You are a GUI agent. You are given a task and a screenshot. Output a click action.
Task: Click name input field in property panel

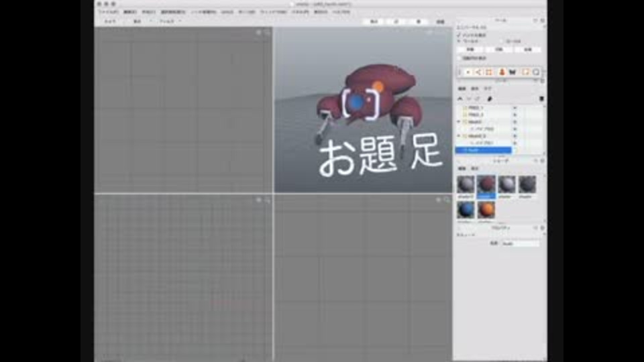(x=521, y=244)
